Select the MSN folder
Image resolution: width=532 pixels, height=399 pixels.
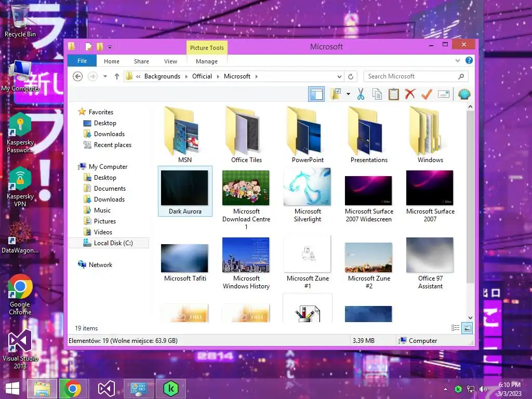click(x=185, y=135)
